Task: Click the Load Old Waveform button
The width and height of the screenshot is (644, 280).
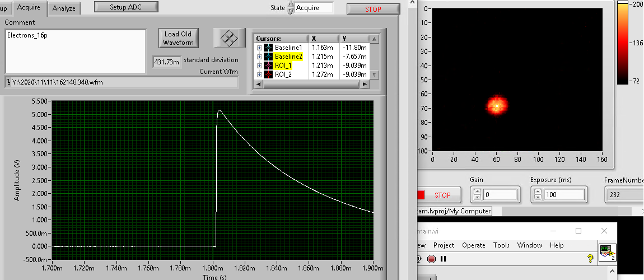Action: click(178, 38)
